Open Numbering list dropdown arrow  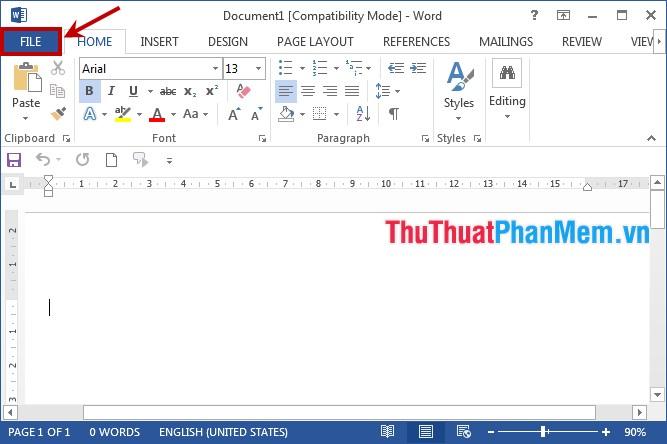pyautogui.click(x=336, y=68)
